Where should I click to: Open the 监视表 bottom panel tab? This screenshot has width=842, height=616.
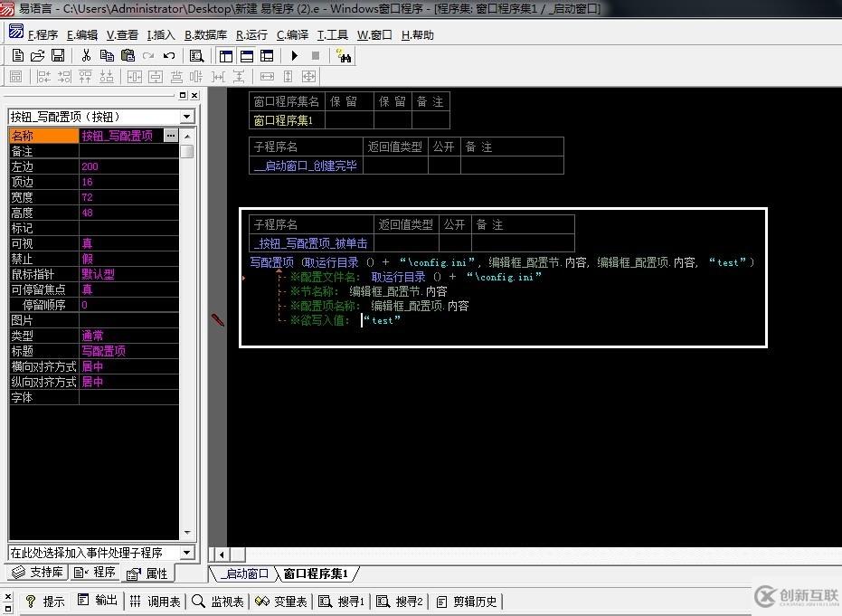pos(218,602)
